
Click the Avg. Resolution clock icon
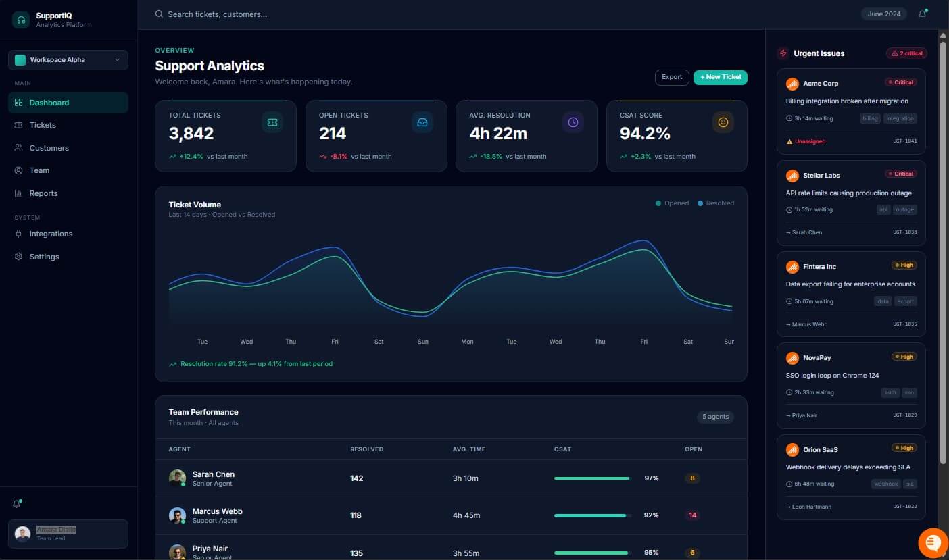[x=573, y=122]
